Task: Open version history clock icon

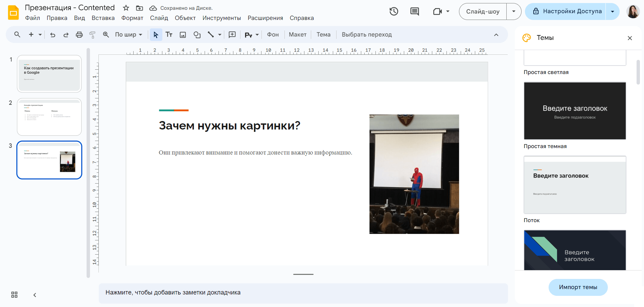Action: [x=394, y=11]
